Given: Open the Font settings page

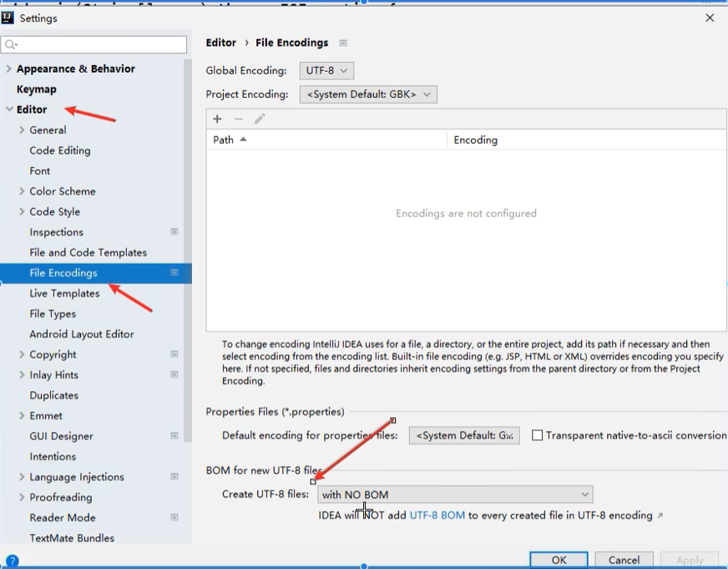Looking at the screenshot, I should point(39,171).
